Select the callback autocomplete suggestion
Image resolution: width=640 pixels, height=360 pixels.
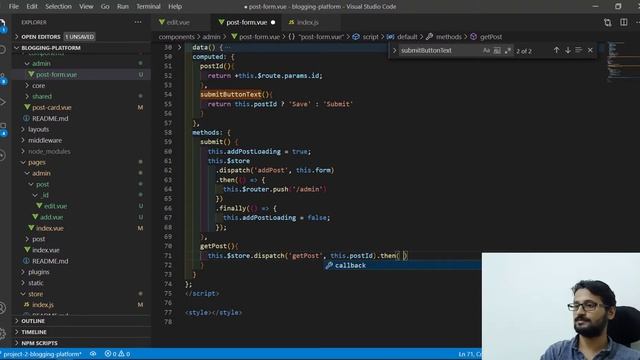[x=402, y=266]
